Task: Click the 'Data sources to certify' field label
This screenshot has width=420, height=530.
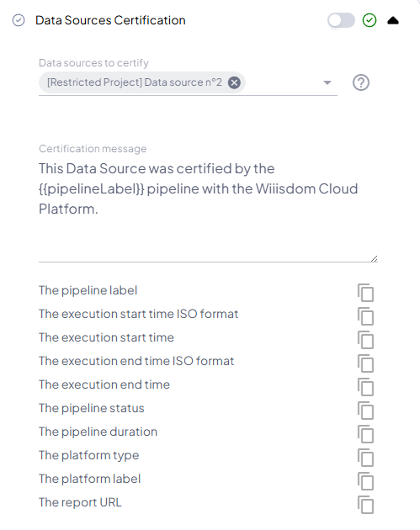Action: coord(93,63)
